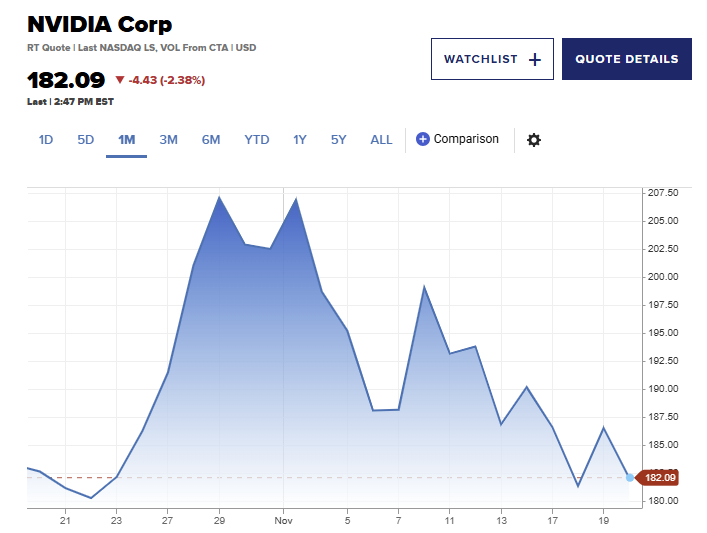Screen dimensions: 707x533
Task: Add NVIDIA to Watchlist
Action: coord(491,59)
